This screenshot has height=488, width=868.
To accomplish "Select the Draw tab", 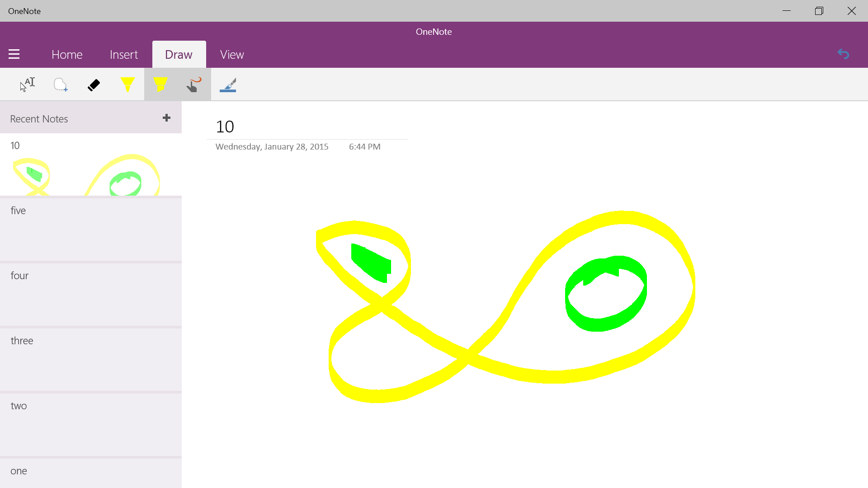I will (x=179, y=55).
